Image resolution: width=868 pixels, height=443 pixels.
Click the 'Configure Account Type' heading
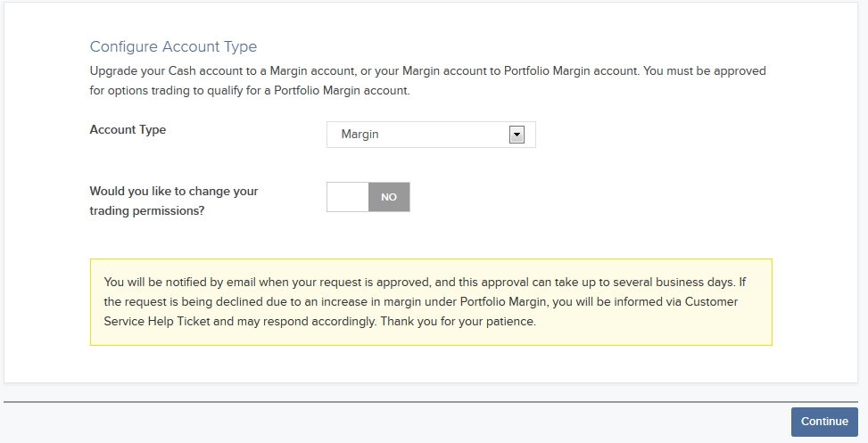coord(173,47)
